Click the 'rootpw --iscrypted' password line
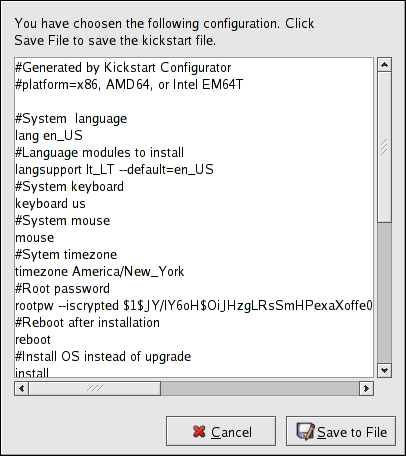This screenshot has height=456, width=406. (194, 306)
